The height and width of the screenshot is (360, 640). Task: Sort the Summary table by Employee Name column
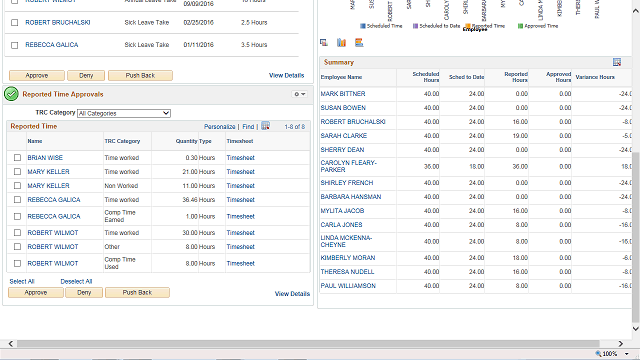click(x=341, y=77)
